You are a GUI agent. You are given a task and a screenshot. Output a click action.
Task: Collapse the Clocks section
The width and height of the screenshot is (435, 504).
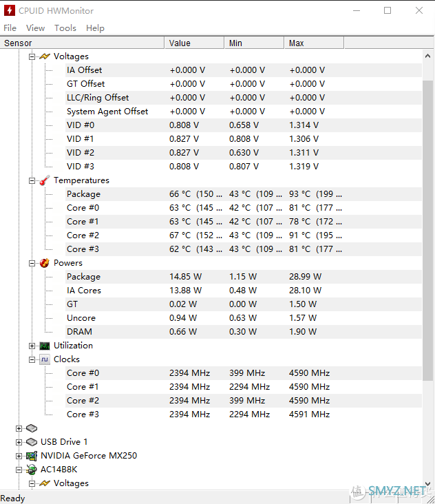click(32, 359)
